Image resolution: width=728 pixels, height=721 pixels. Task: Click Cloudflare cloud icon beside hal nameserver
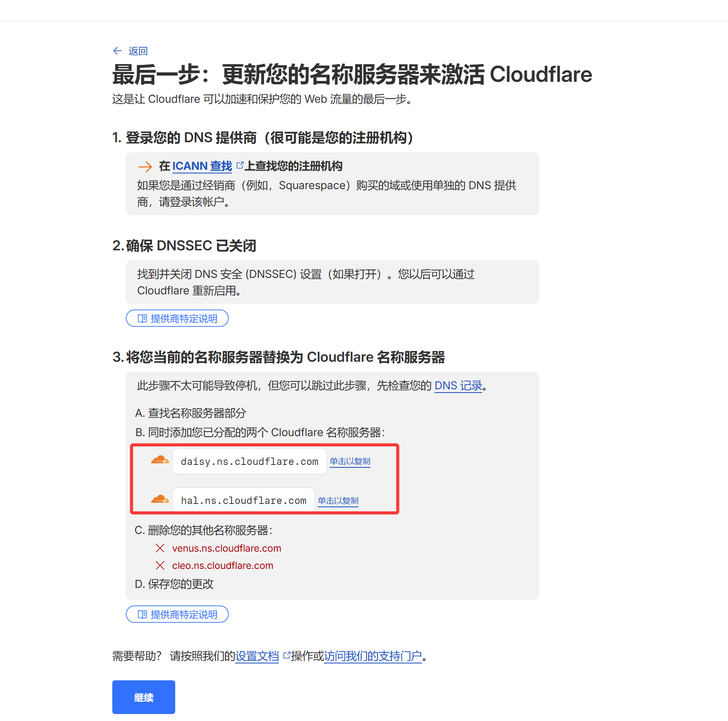(x=160, y=499)
